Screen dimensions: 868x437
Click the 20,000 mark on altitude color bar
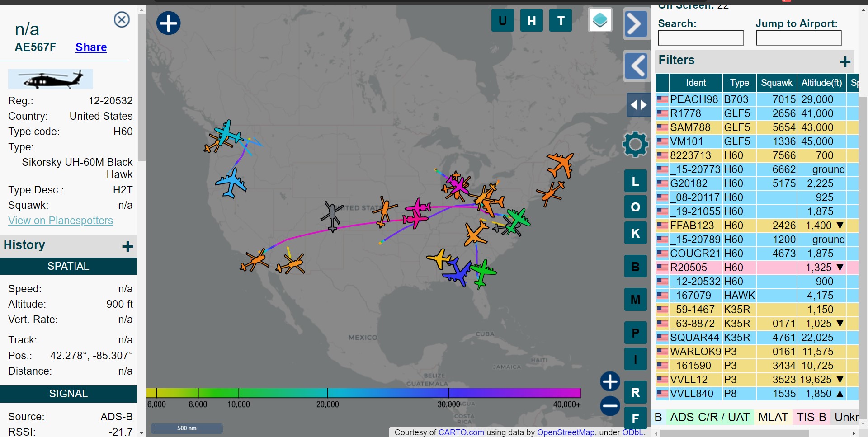point(327,404)
